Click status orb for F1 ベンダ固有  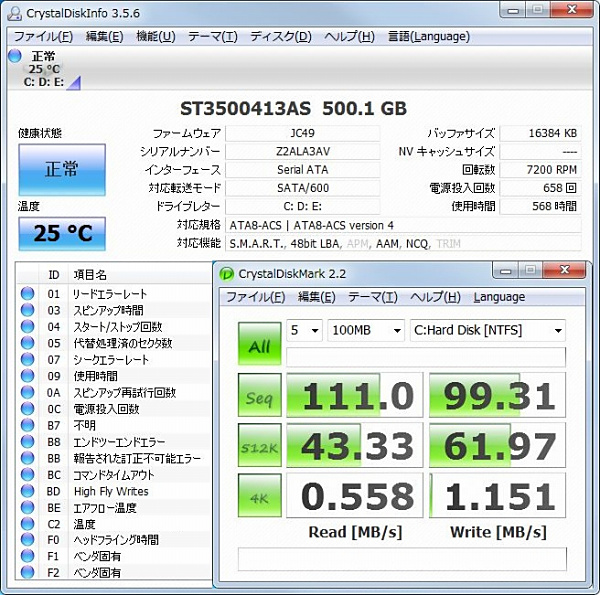(27, 556)
